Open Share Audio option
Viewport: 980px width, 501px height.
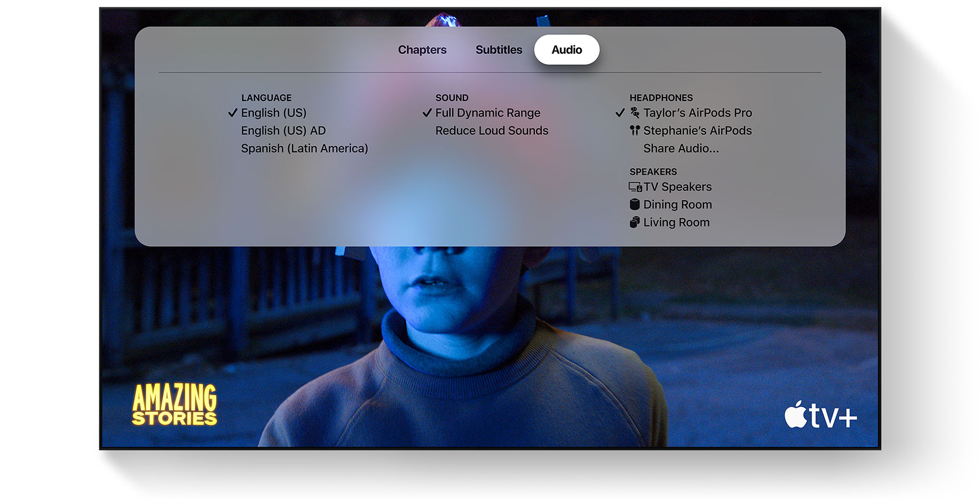click(681, 148)
